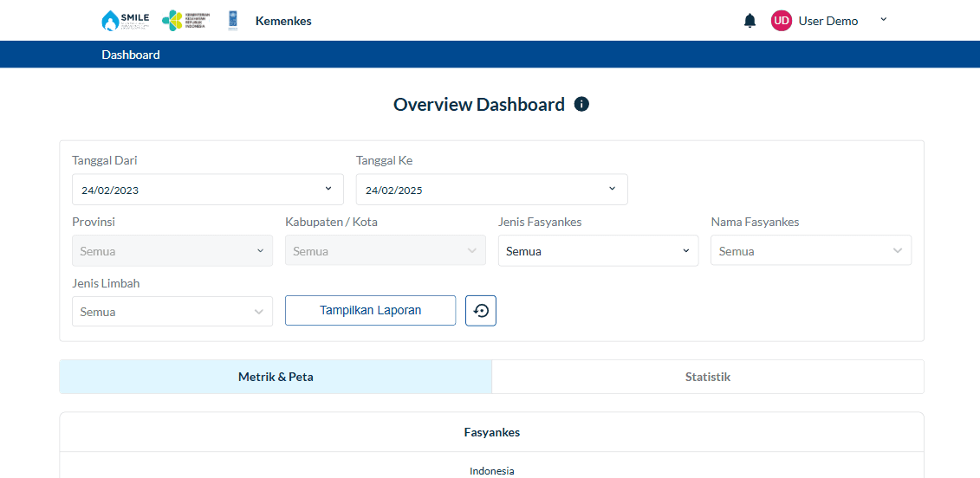Click the Indonesia label

click(x=492, y=471)
